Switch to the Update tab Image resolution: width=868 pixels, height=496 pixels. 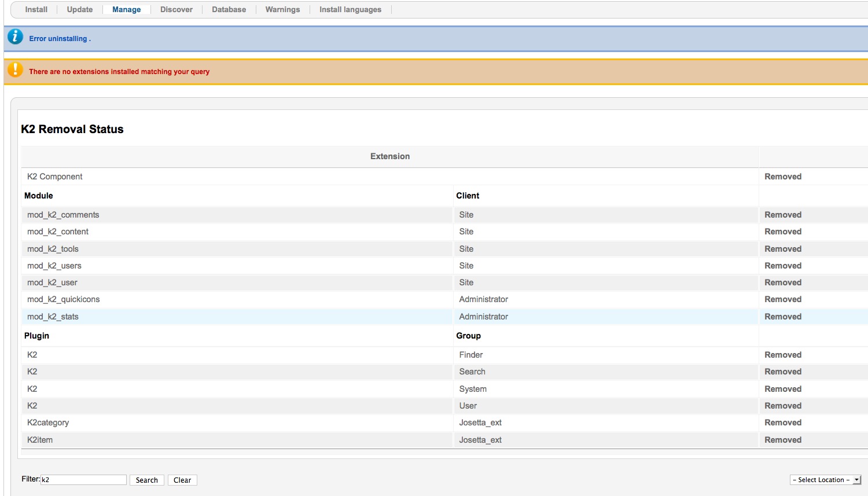(x=80, y=9)
